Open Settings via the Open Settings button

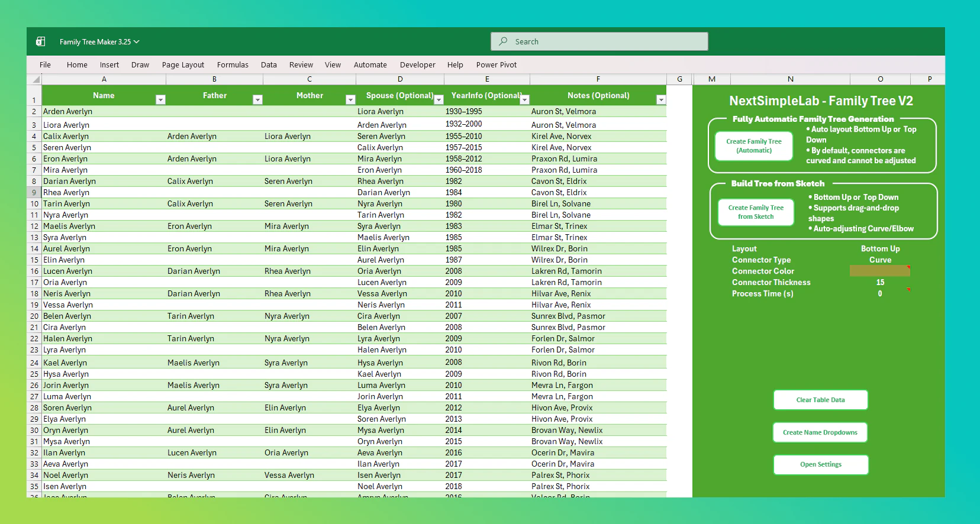(820, 464)
